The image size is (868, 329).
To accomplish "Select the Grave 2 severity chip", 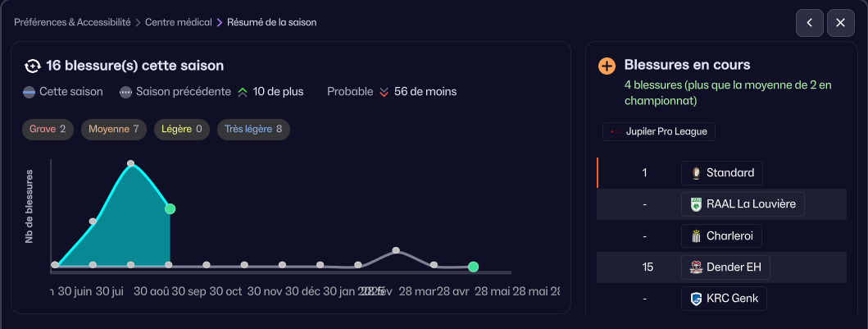I will point(48,129).
